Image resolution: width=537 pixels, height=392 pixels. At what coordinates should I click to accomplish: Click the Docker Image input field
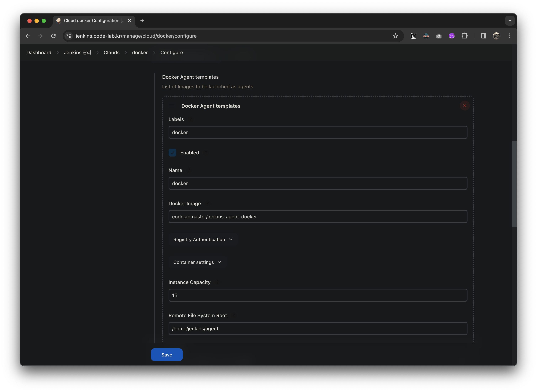tap(318, 216)
